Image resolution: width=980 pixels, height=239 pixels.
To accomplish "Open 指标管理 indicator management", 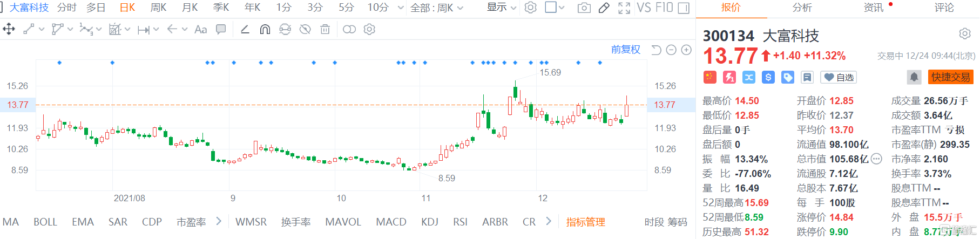I will 585,222.
